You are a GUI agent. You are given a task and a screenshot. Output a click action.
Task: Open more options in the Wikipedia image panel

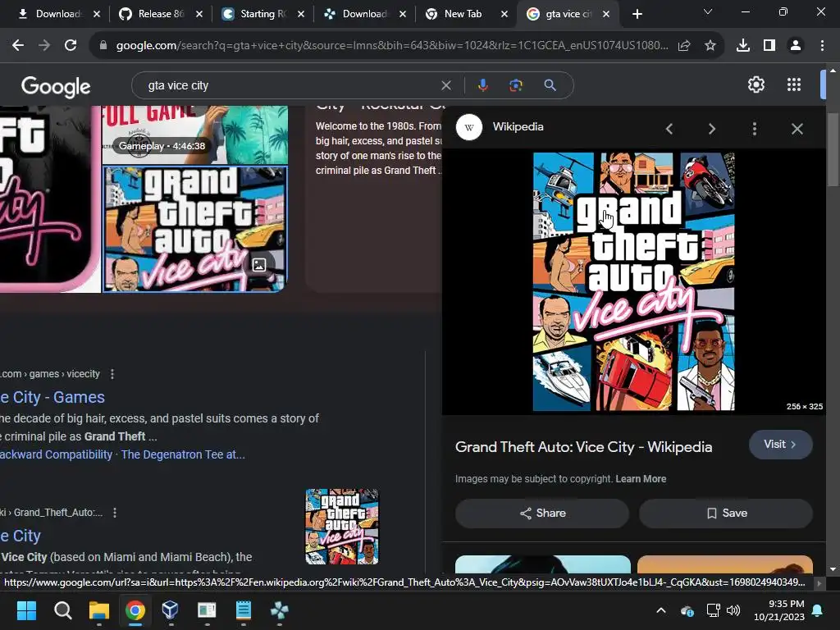755,129
